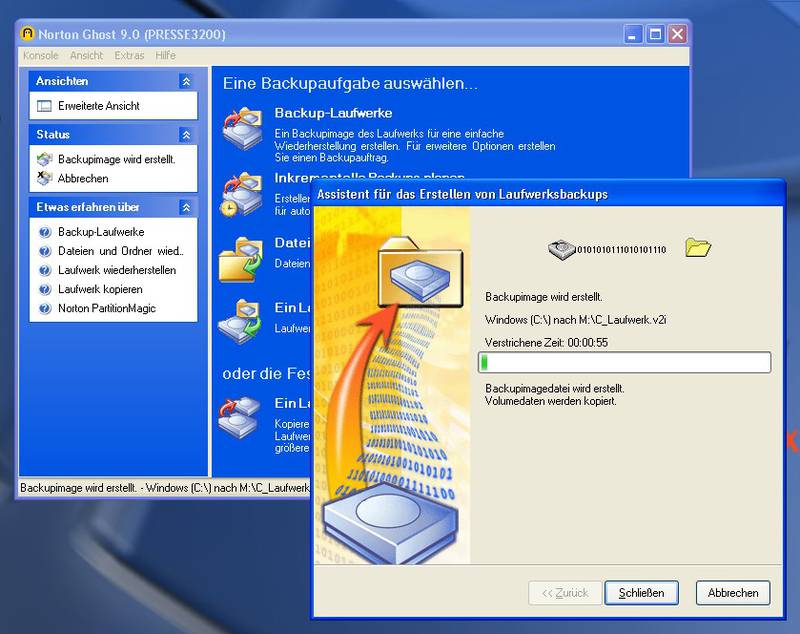Image resolution: width=800 pixels, height=634 pixels.
Task: Click the Erweiterte Ansicht icon
Action: click(44, 106)
